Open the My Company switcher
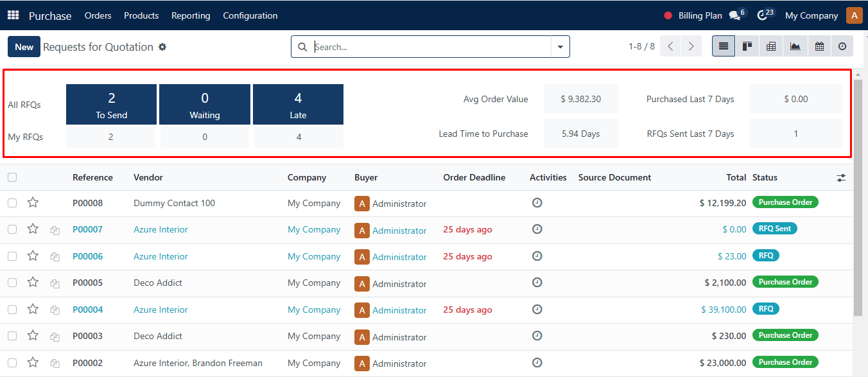 812,15
